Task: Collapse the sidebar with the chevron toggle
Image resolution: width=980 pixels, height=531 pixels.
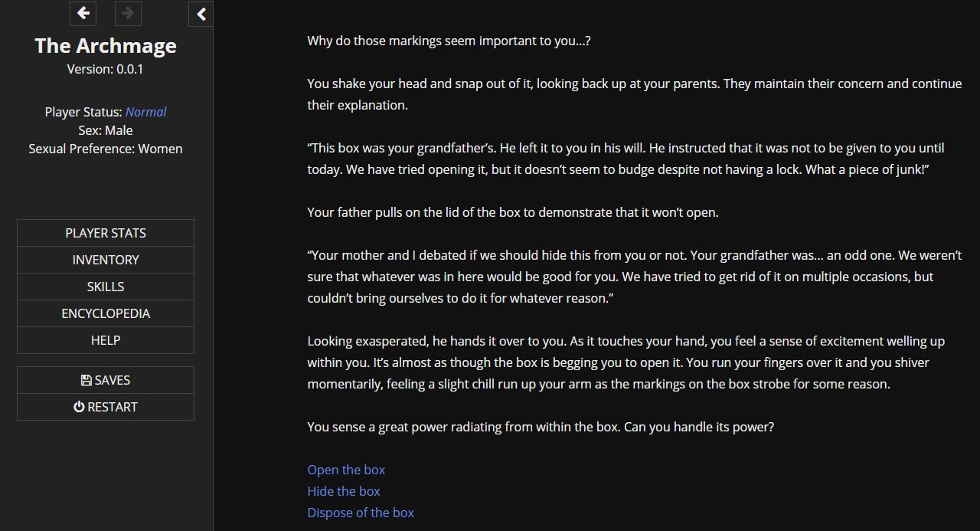Action: 201,14
